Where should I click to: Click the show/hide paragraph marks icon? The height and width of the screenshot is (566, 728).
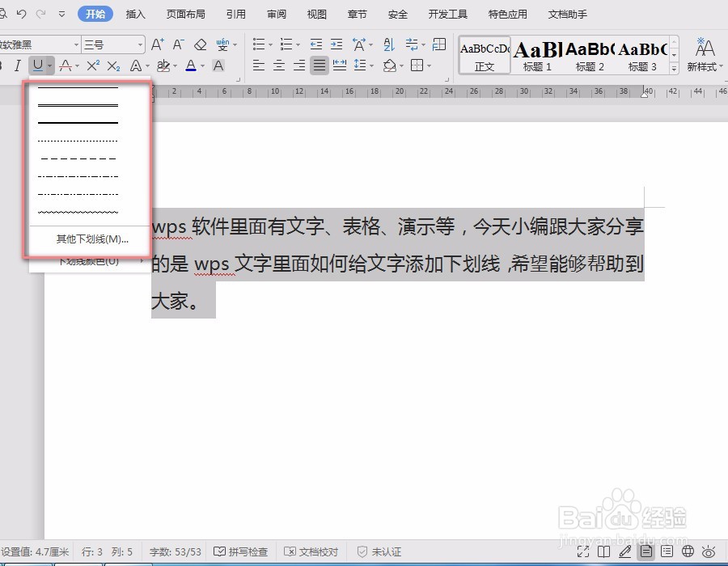tap(412, 44)
